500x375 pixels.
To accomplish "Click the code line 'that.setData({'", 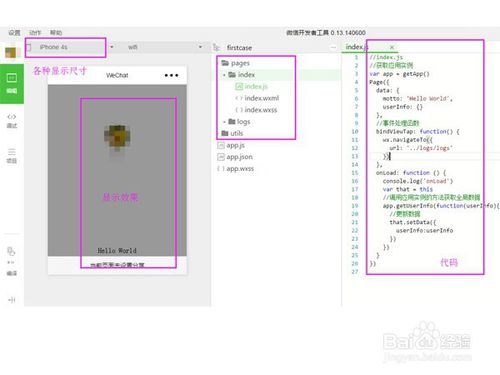I will click(413, 222).
